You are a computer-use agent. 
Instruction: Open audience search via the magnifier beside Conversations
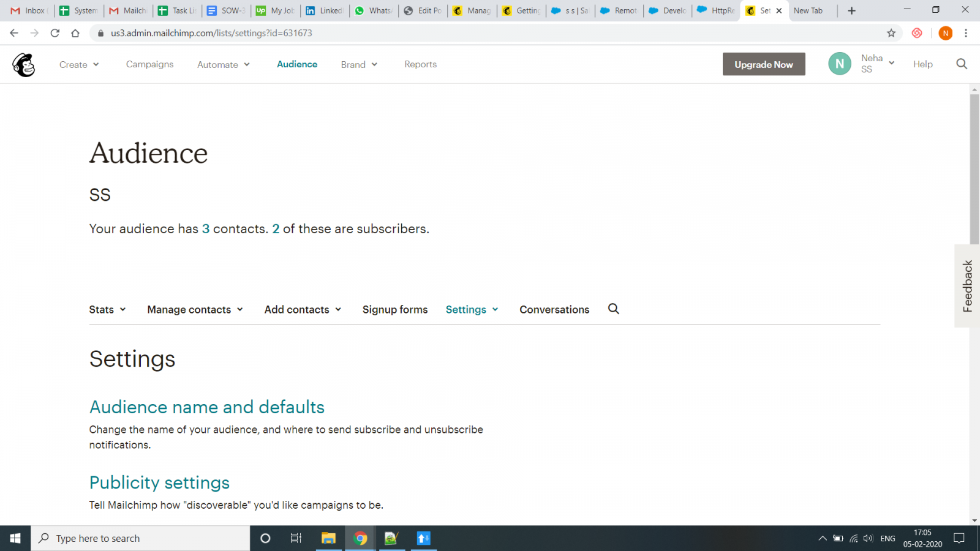pyautogui.click(x=613, y=309)
